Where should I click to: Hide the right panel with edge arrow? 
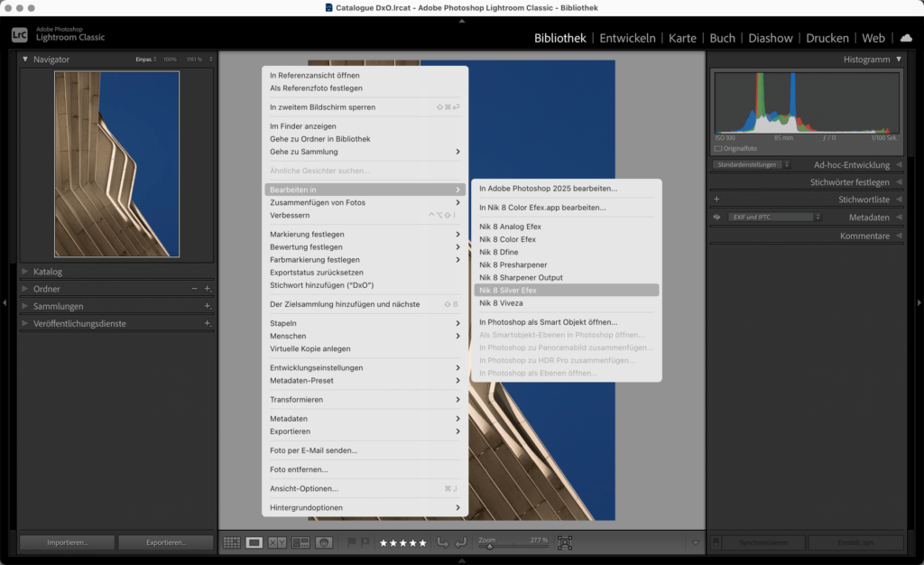pos(919,303)
